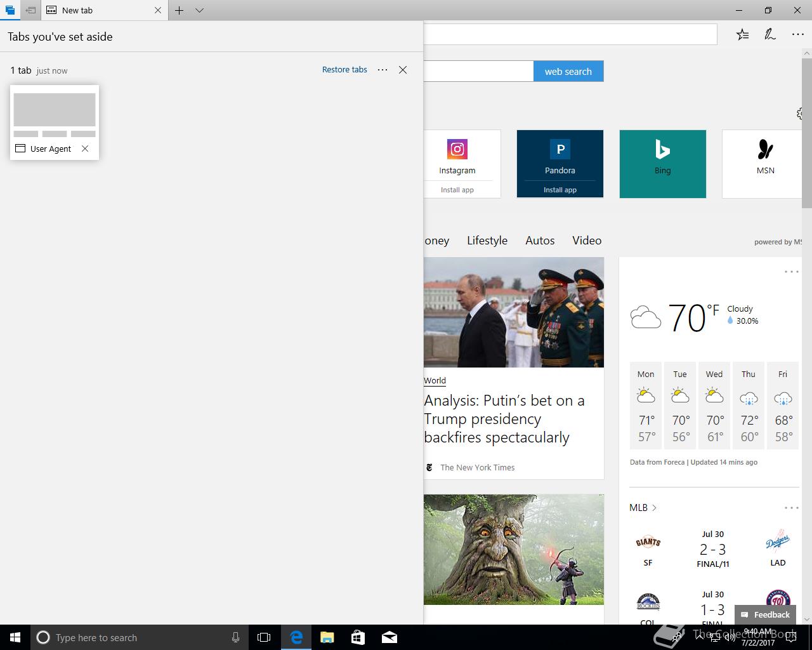The image size is (812, 650).
Task: Open Task View on taskbar
Action: tap(264, 637)
